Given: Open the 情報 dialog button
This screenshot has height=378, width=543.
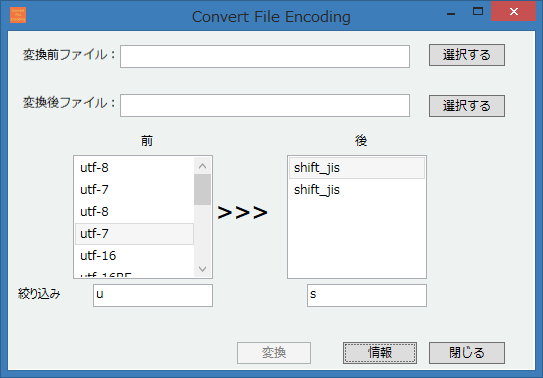Looking at the screenshot, I should tap(380, 353).
